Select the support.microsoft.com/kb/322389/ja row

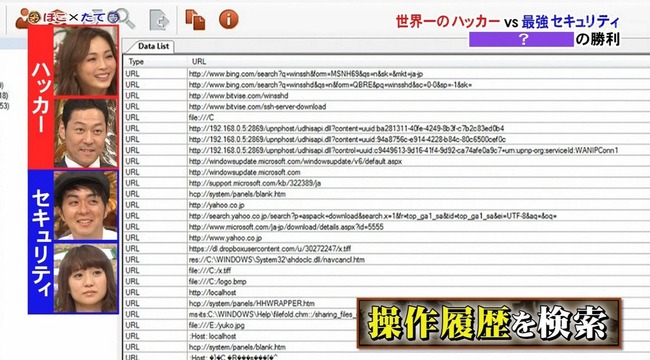[x=387, y=183]
